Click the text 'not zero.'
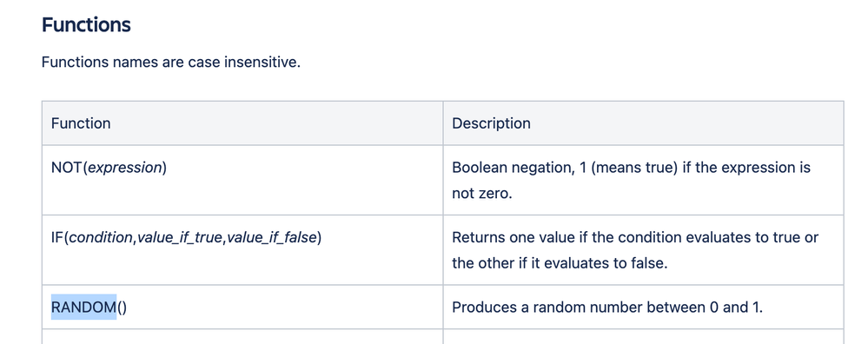The width and height of the screenshot is (868, 344). 481,194
